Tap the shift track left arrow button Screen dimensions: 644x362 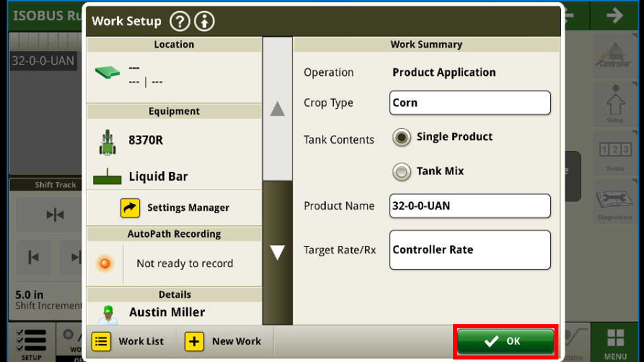point(33,257)
